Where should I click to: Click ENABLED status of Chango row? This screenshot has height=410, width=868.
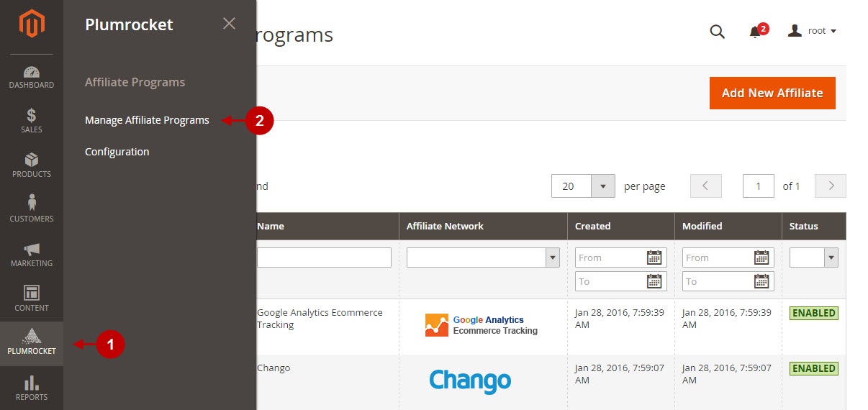pos(814,368)
